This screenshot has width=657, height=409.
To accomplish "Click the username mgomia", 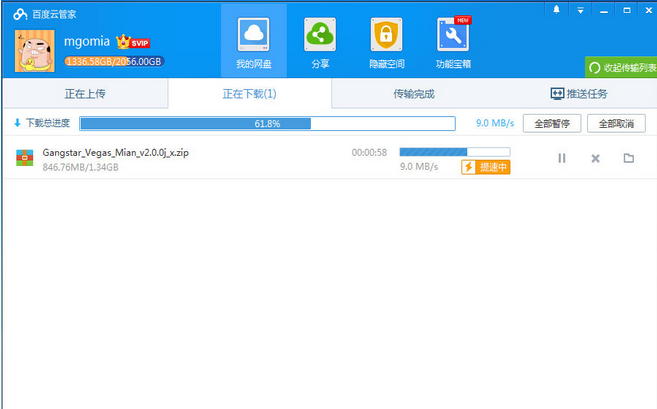I will coord(87,41).
